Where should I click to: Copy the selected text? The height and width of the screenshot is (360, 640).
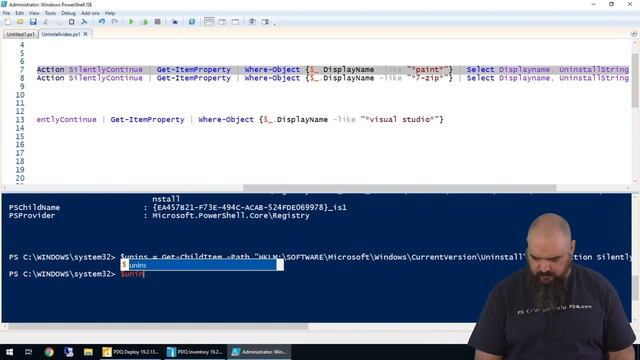click(58, 22)
